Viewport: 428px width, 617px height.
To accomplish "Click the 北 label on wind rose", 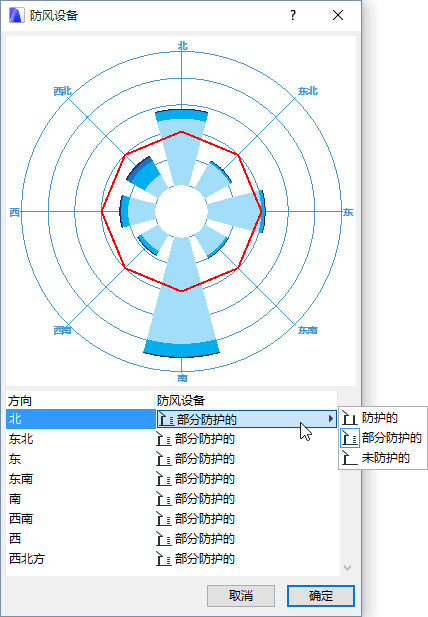I will [182, 46].
